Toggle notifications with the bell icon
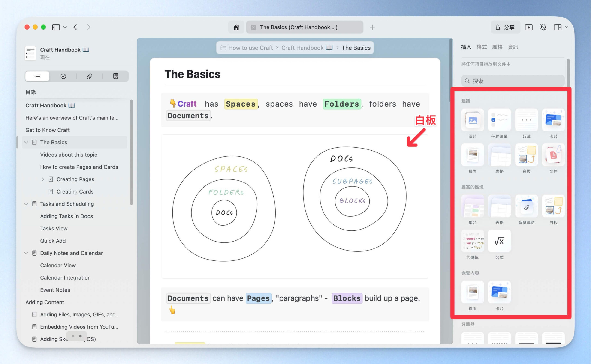This screenshot has width=591, height=364. [543, 27]
